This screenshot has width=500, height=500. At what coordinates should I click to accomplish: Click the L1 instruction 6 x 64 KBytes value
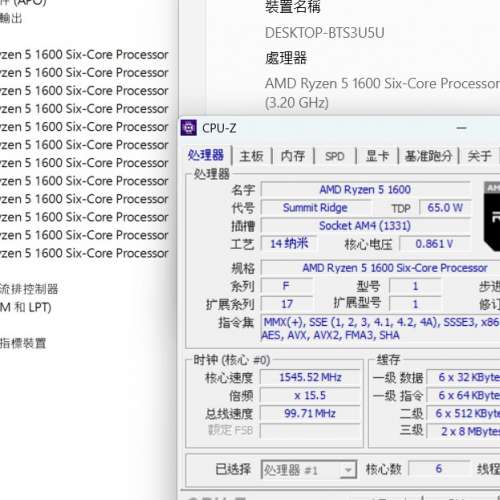pos(464,395)
